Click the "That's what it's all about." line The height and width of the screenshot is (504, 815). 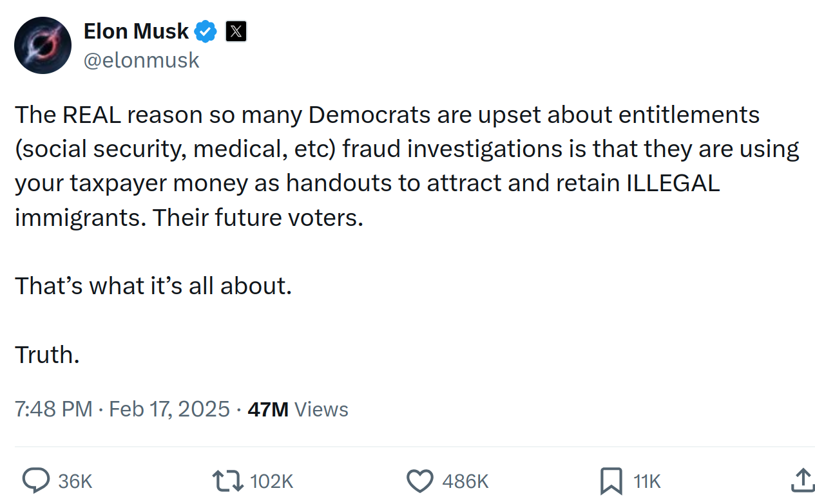coord(153,285)
